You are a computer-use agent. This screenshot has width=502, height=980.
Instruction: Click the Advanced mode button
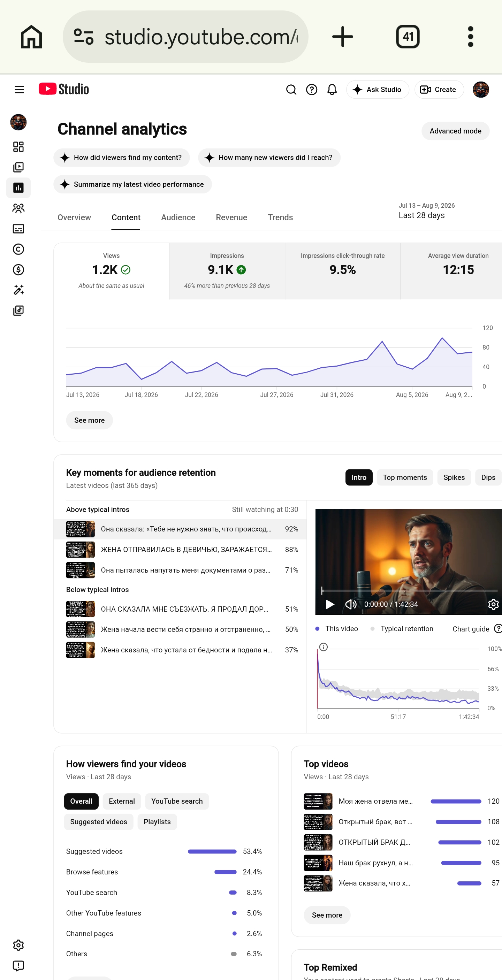click(x=456, y=131)
